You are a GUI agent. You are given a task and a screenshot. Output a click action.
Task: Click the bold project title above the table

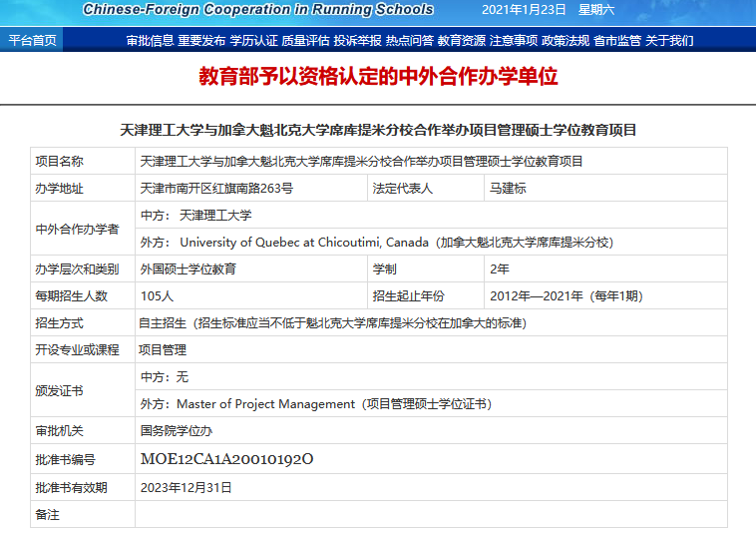(378, 130)
